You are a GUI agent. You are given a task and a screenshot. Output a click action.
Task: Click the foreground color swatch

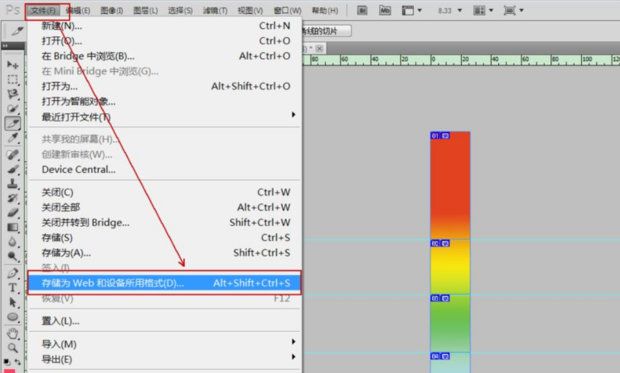[x=9, y=371]
